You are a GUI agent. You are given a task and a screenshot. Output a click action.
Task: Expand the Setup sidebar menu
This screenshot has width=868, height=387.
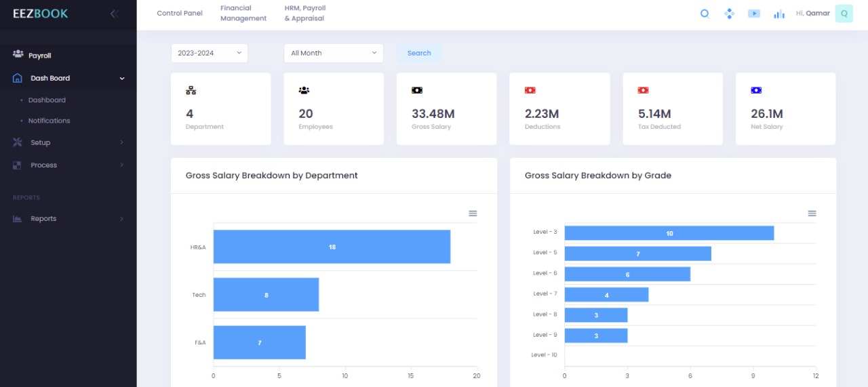click(68, 142)
